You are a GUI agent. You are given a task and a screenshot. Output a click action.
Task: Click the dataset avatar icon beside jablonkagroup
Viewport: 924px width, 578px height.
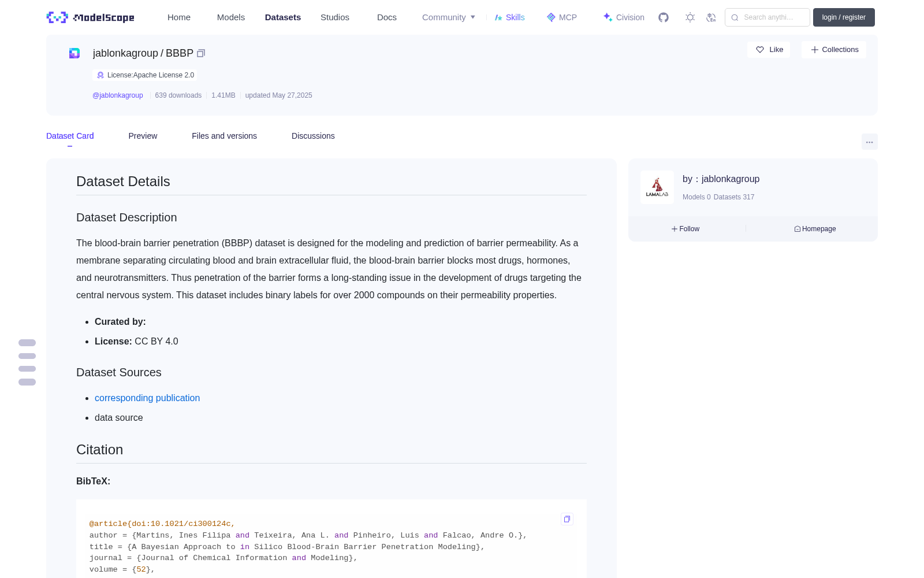[x=74, y=53]
